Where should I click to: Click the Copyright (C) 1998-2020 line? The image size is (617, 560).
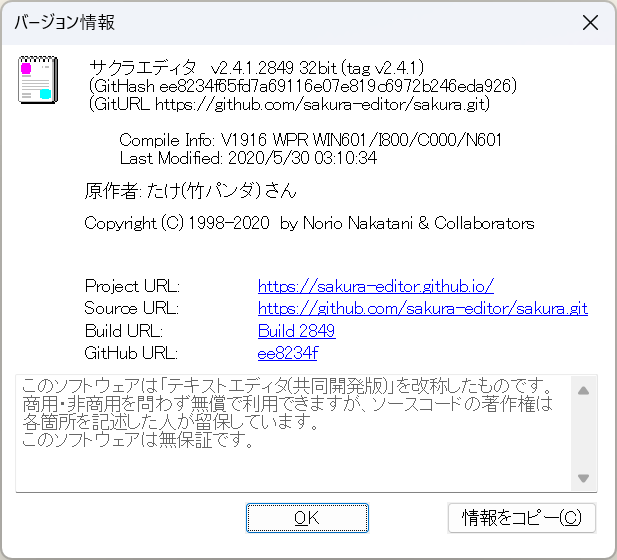(309, 223)
